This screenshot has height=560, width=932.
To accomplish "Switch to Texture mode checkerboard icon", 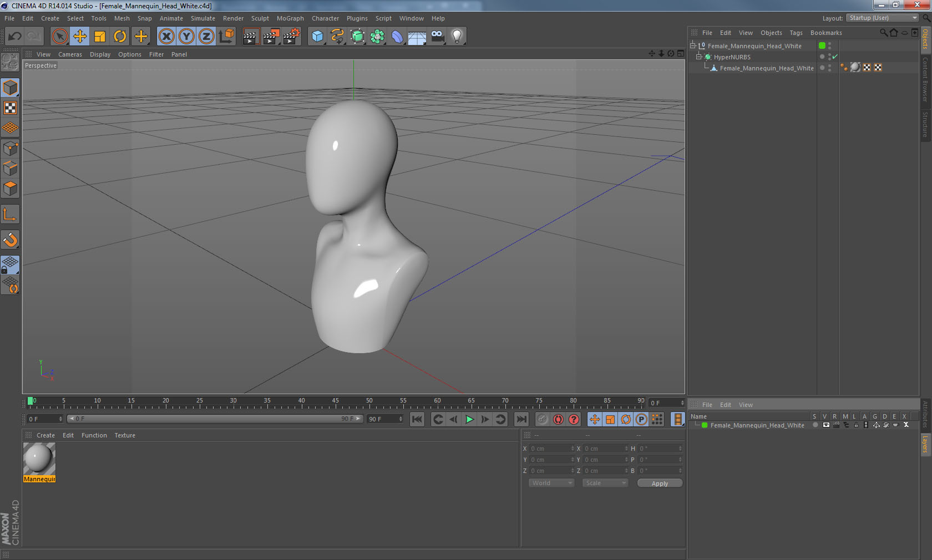I will 10,108.
